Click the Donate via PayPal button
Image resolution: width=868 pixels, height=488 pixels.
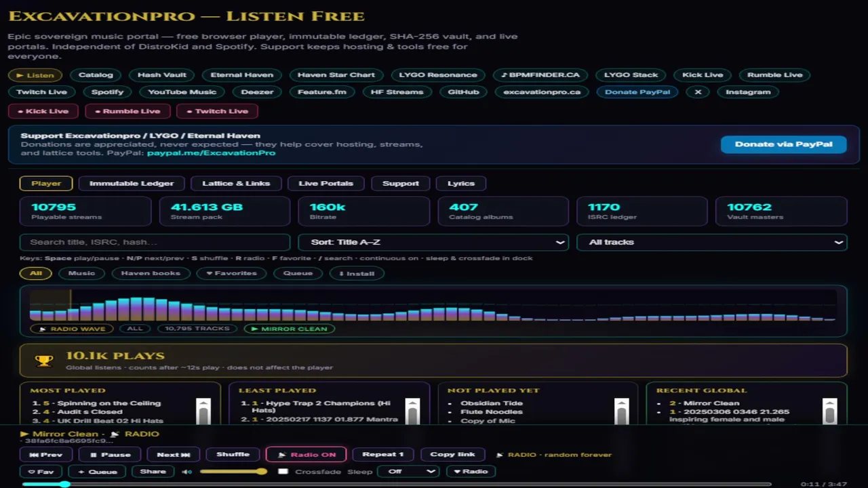(x=784, y=144)
